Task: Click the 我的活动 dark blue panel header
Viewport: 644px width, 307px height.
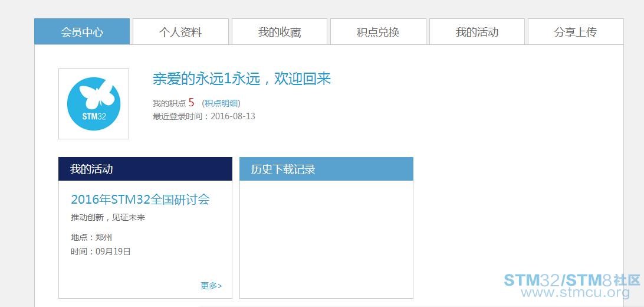Action: click(x=146, y=169)
